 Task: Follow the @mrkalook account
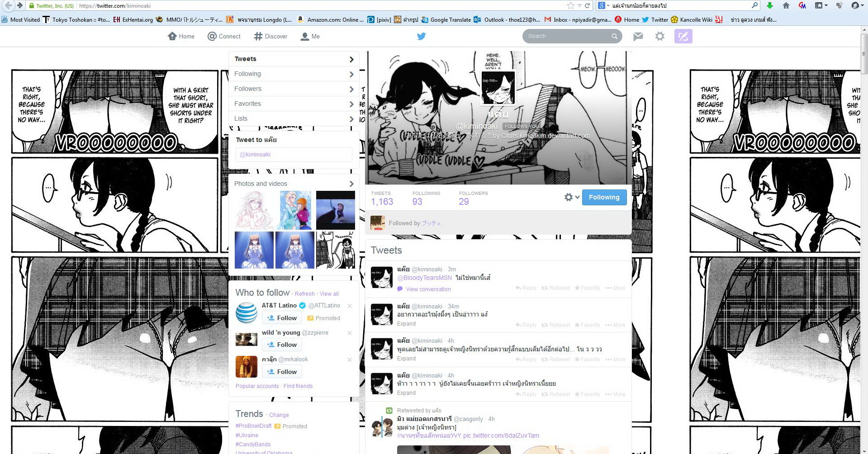coord(282,372)
